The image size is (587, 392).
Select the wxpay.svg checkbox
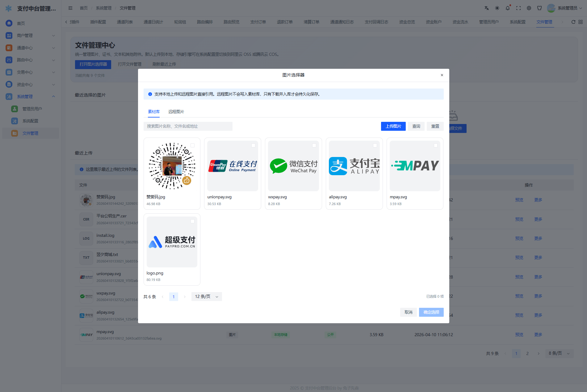click(x=314, y=145)
